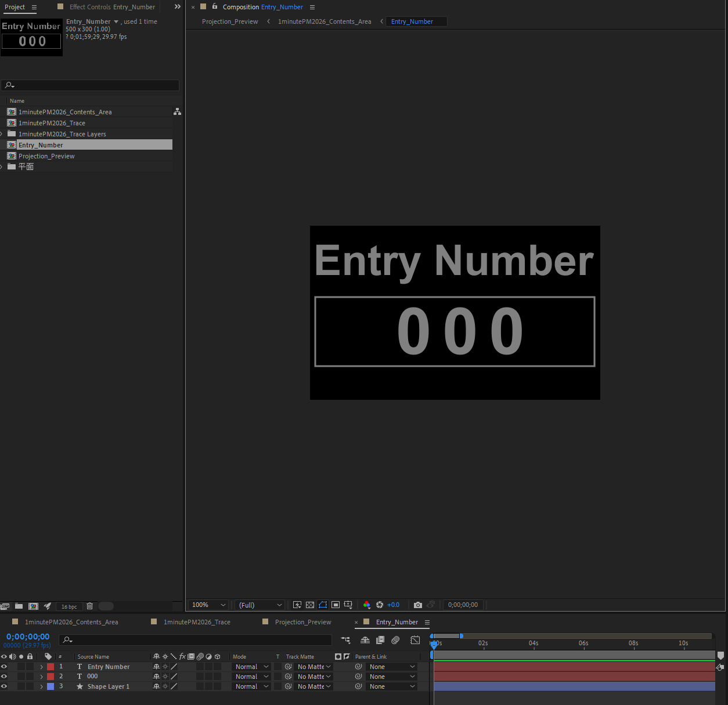Screen dimensions: 728x705
Task: Open the Graph Editor in timeline
Action: click(415, 640)
